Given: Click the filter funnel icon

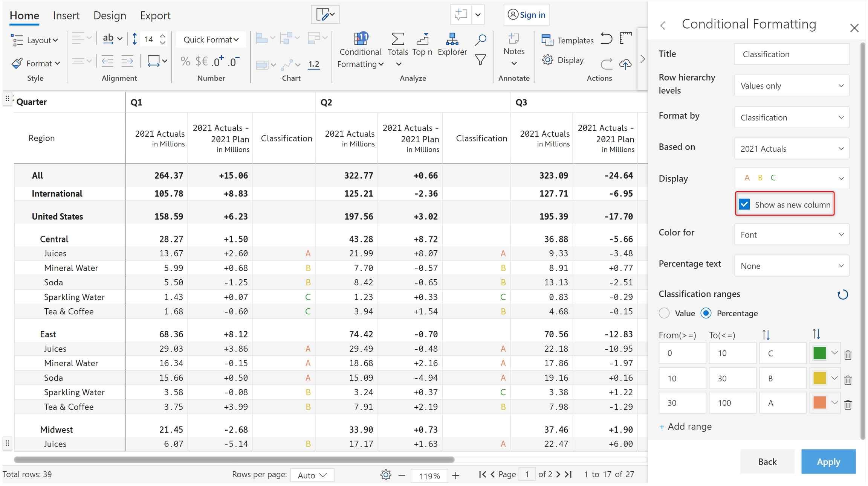Looking at the screenshot, I should click(480, 60).
